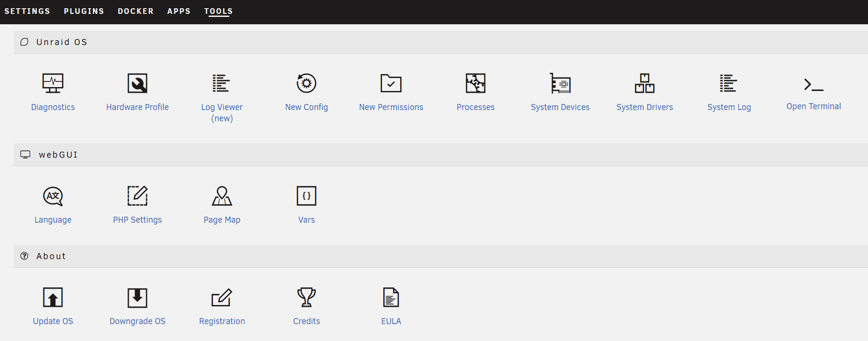Click the Tools menu tab
Screen dimensions: 868x341
[x=219, y=11]
